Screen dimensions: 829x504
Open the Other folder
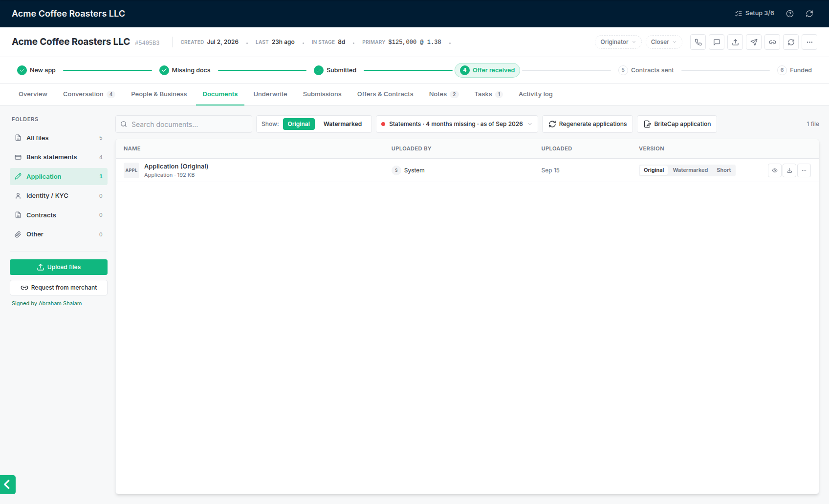[59, 234]
